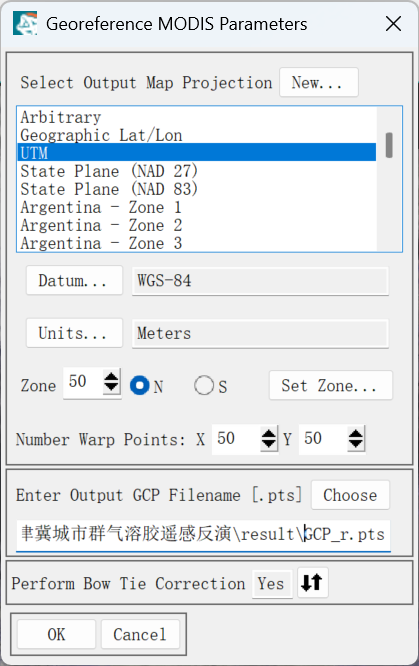The height and width of the screenshot is (666, 419).
Task: Increase Warp Points X with up arrow
Action: tap(269, 434)
